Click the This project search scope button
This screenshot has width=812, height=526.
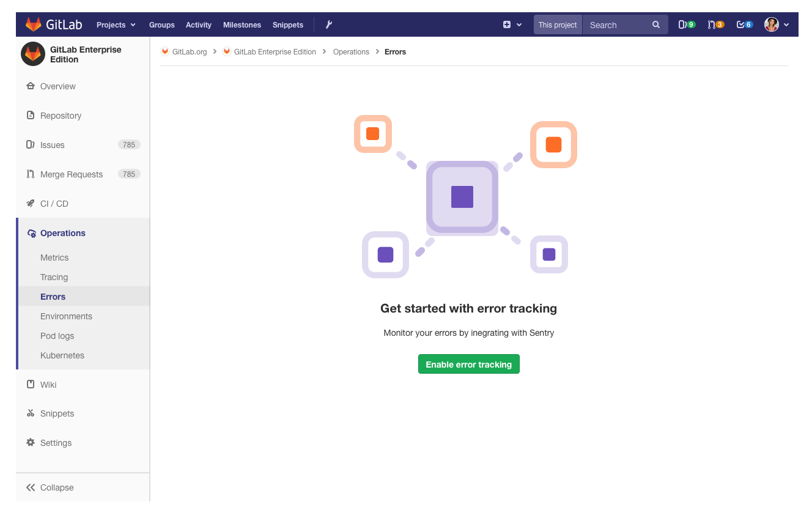[x=557, y=24]
